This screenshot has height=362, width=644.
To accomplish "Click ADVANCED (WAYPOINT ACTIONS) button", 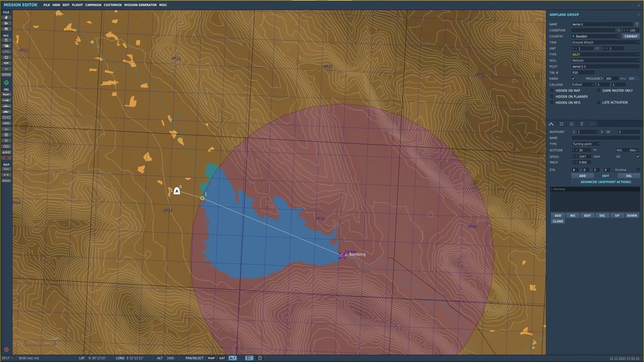I will point(605,182).
